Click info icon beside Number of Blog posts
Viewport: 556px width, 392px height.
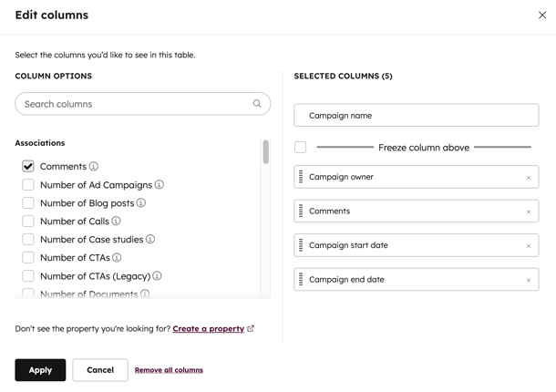pyautogui.click(x=141, y=203)
